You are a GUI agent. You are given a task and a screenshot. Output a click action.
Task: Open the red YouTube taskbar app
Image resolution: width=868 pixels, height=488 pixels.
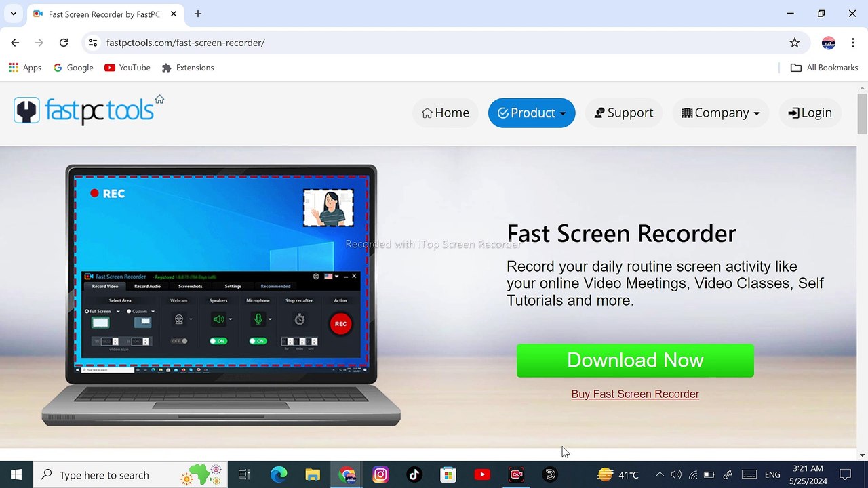pyautogui.click(x=482, y=474)
